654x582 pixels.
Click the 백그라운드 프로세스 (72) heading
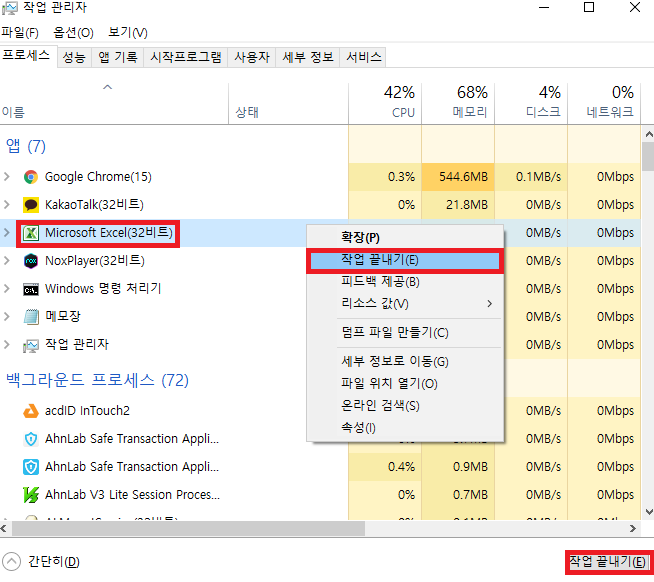coord(97,380)
